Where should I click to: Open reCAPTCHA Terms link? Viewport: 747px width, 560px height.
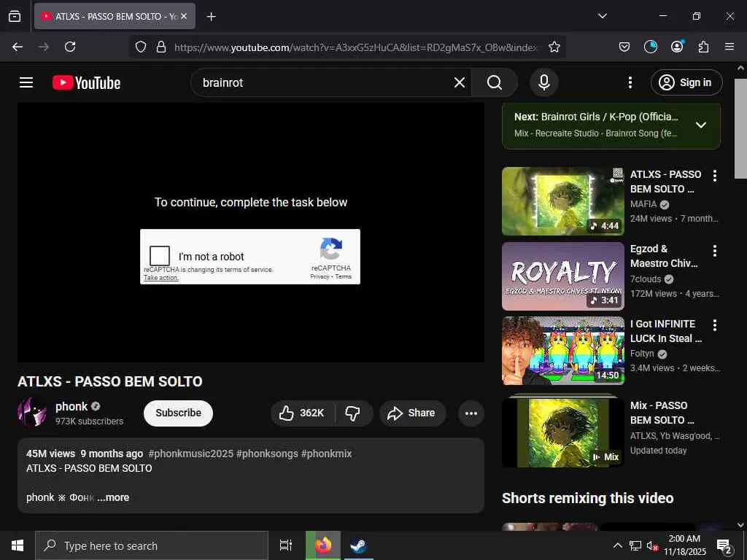coord(344,276)
